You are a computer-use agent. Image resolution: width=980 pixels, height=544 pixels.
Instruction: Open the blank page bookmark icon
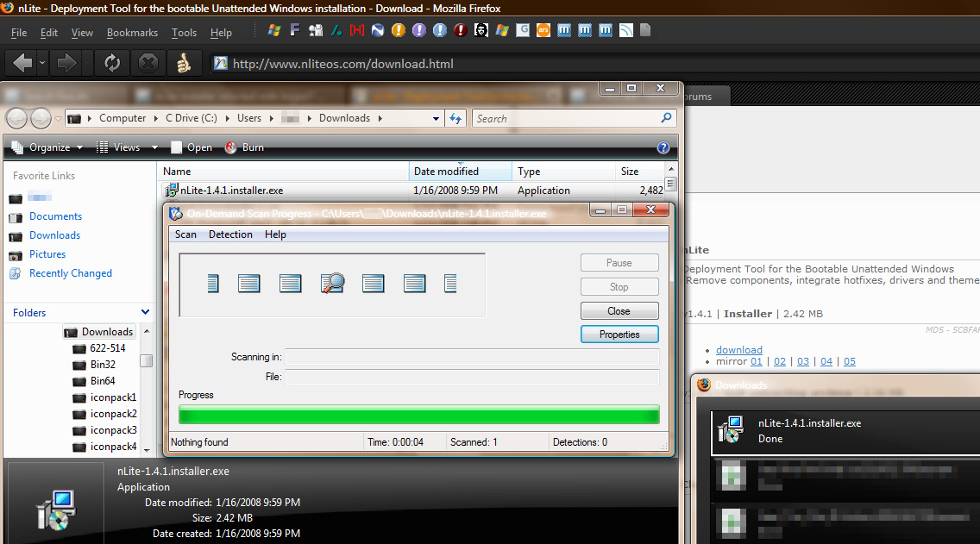click(x=645, y=30)
